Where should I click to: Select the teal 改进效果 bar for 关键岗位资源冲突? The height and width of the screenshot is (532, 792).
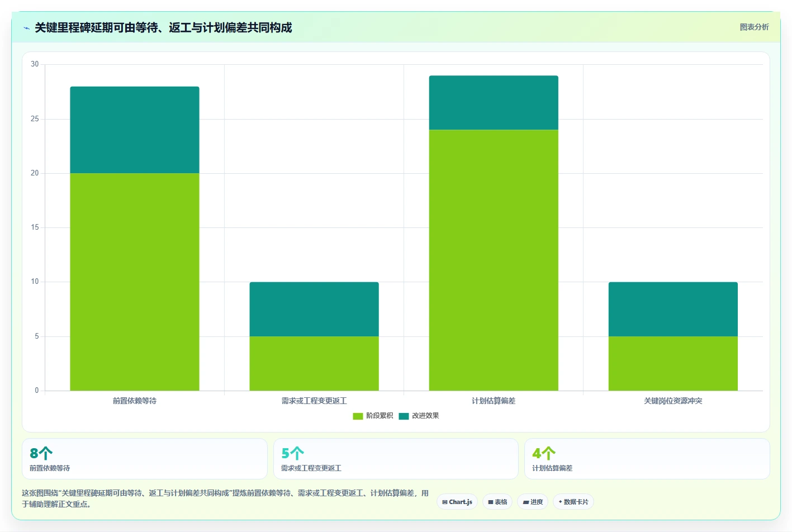coord(673,309)
